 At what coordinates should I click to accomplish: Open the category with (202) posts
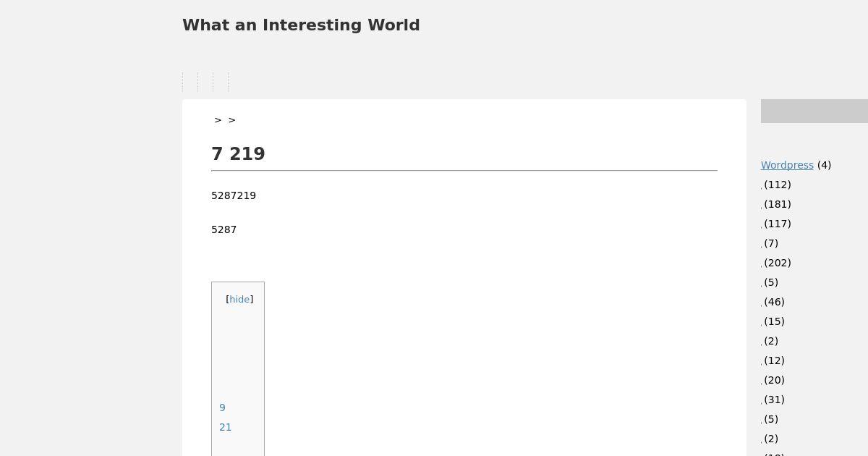click(762, 264)
